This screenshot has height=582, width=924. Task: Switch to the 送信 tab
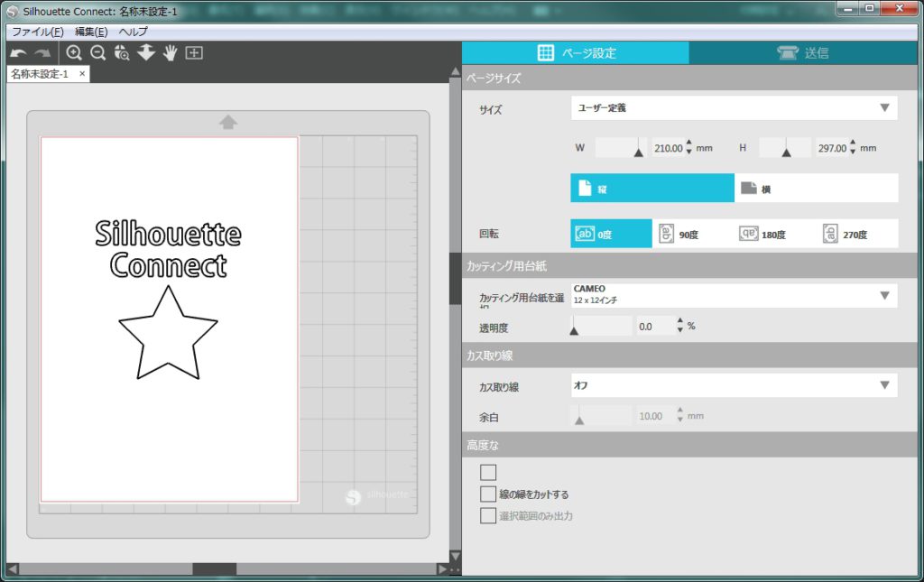(x=803, y=53)
